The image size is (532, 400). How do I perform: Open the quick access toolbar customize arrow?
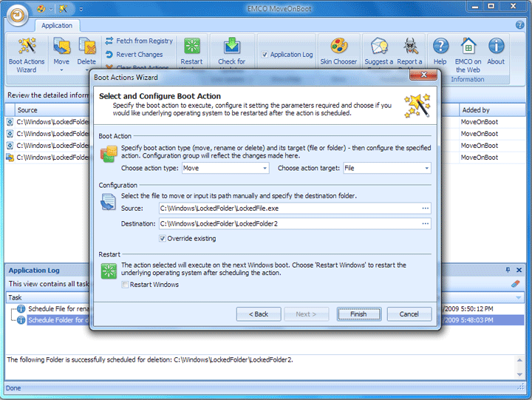(x=81, y=9)
